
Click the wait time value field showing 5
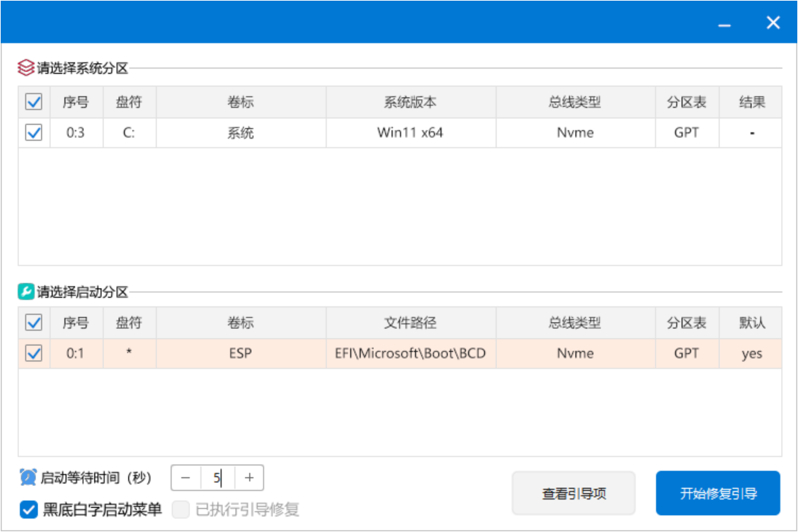(218, 478)
